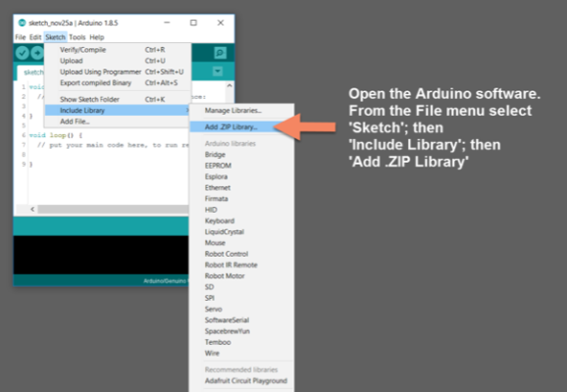
Task: Select Upload Using Programmer
Action: (x=118, y=72)
